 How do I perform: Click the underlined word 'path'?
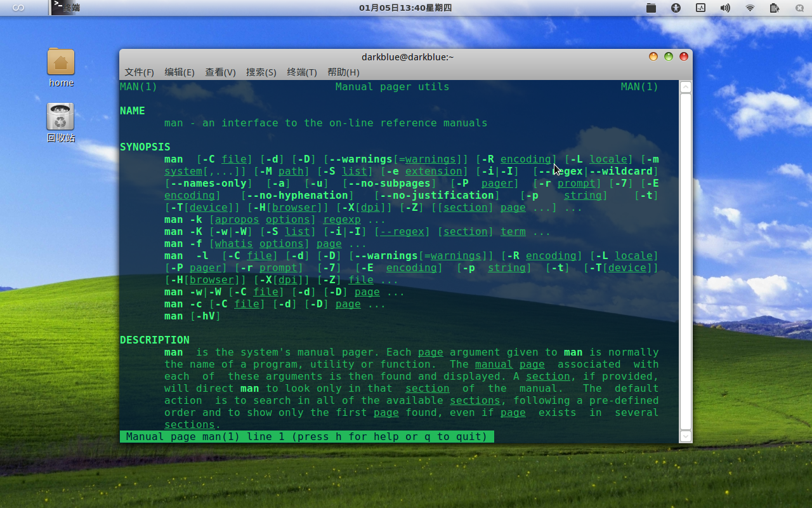coord(291,171)
